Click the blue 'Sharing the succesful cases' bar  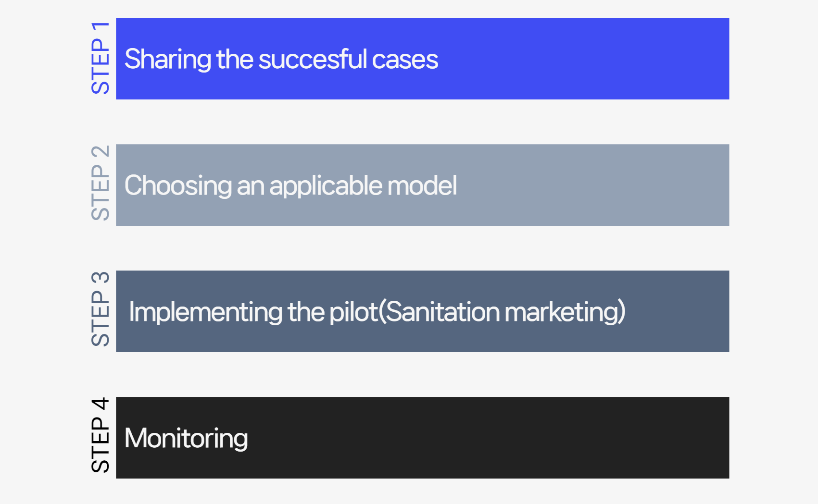pos(422,59)
